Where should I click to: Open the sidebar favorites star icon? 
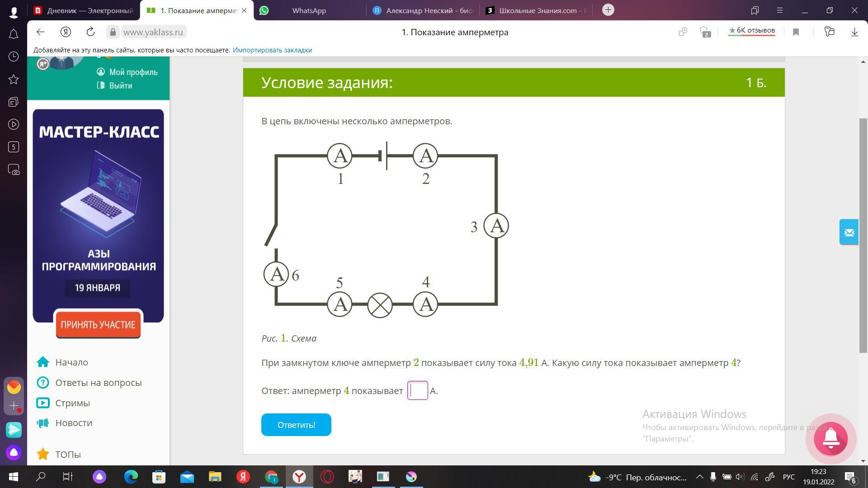tap(14, 80)
